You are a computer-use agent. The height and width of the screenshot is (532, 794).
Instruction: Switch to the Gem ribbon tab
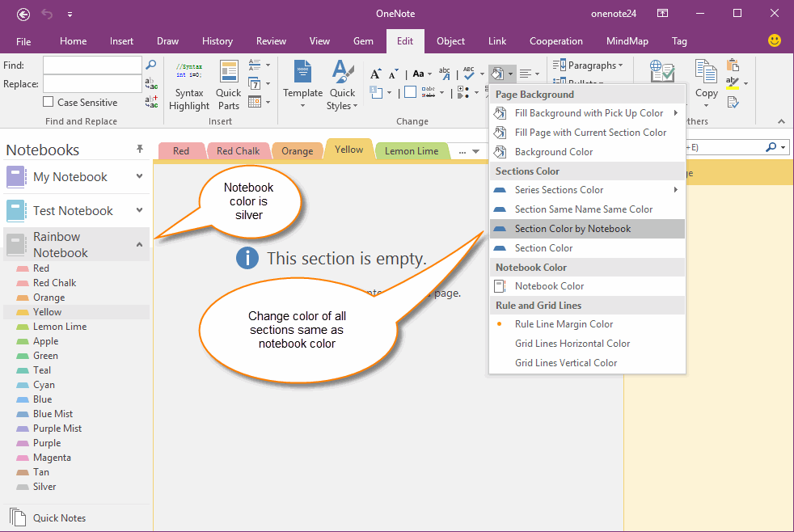click(363, 41)
